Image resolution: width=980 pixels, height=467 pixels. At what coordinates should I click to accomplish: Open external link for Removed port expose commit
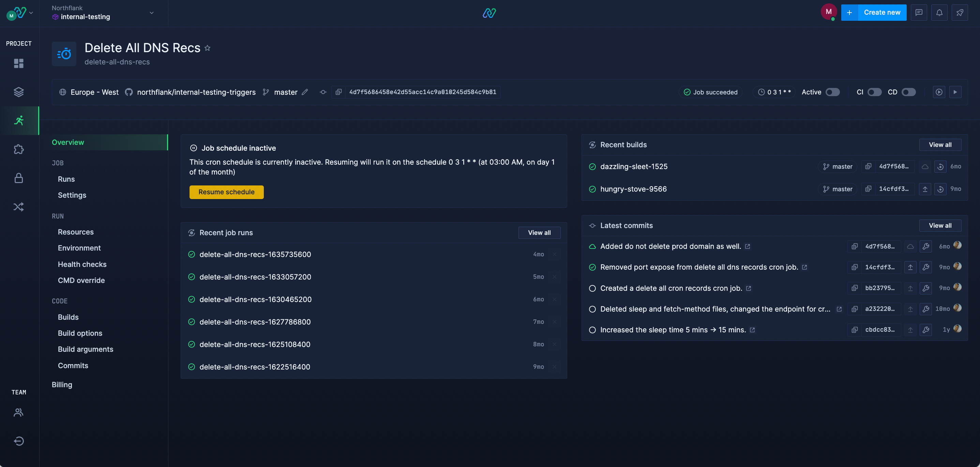(804, 267)
